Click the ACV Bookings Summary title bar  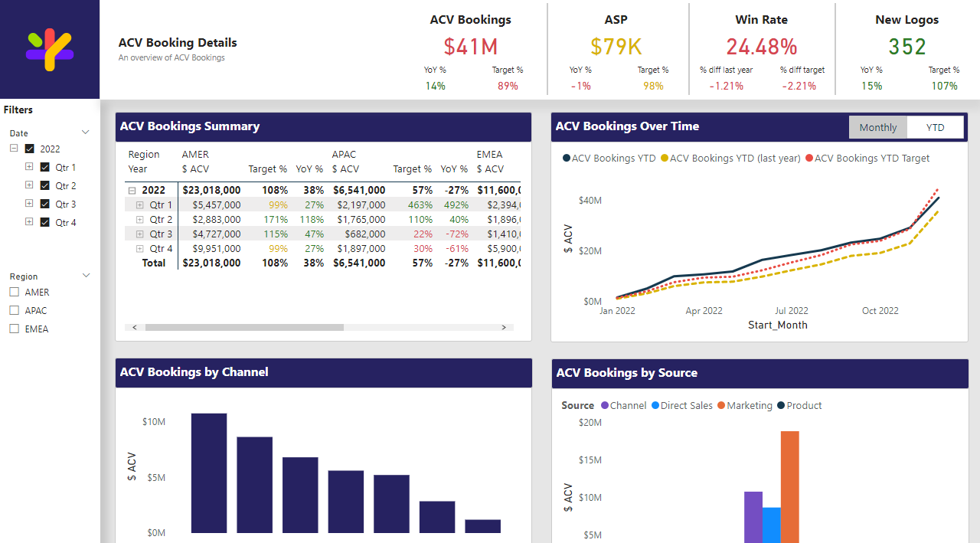pos(323,126)
